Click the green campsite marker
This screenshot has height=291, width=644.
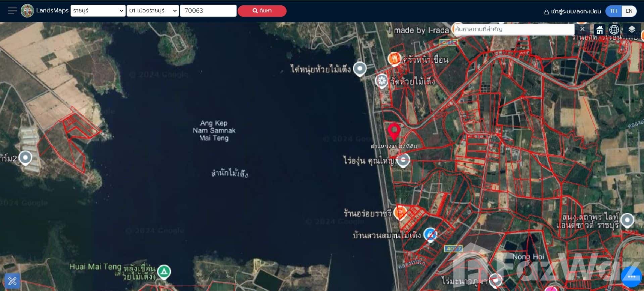tap(164, 272)
